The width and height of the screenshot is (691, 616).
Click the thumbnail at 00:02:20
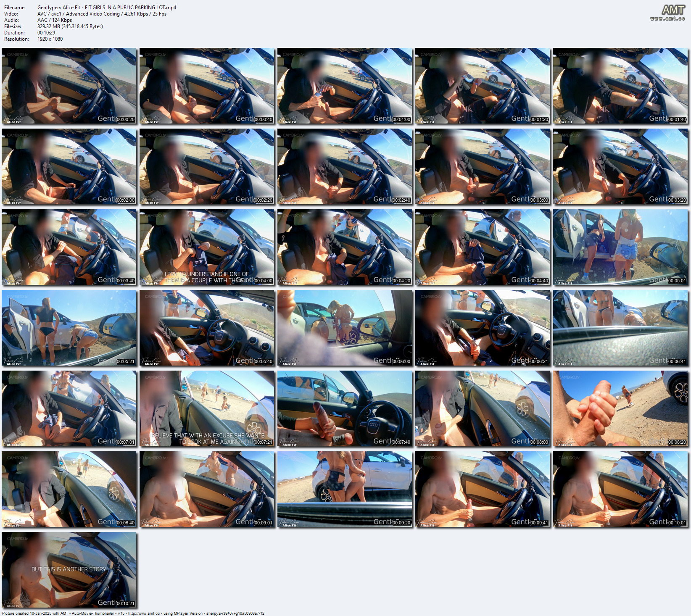point(207,166)
